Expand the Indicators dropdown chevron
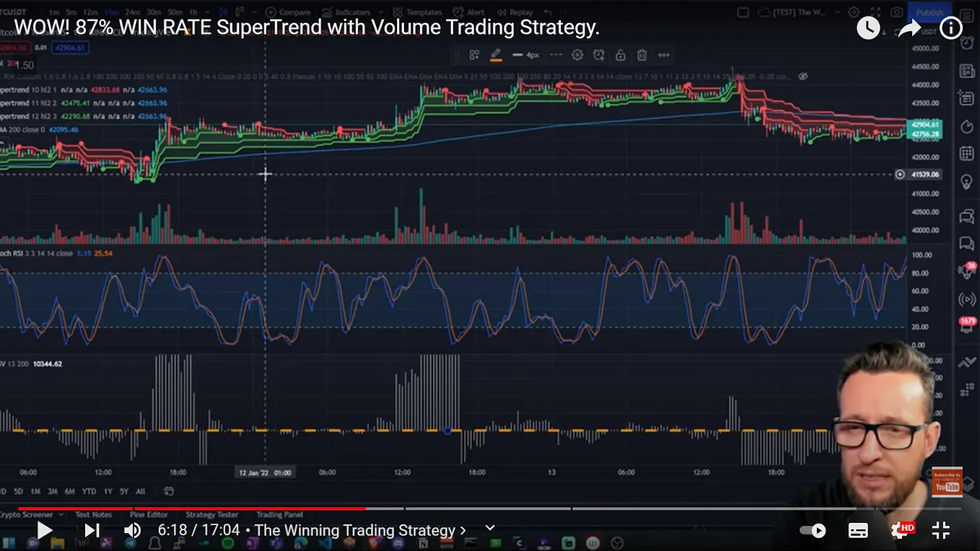Viewport: 980px width, 551px height. coord(380,12)
